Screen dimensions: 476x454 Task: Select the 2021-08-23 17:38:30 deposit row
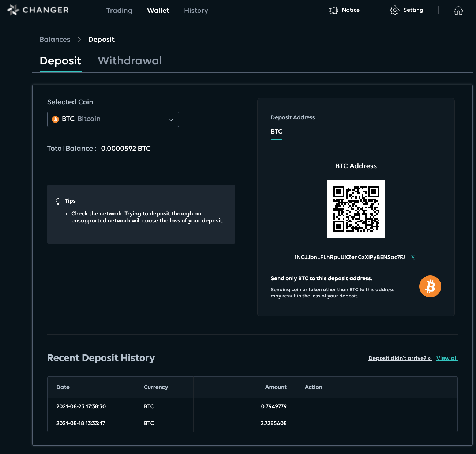pos(252,406)
